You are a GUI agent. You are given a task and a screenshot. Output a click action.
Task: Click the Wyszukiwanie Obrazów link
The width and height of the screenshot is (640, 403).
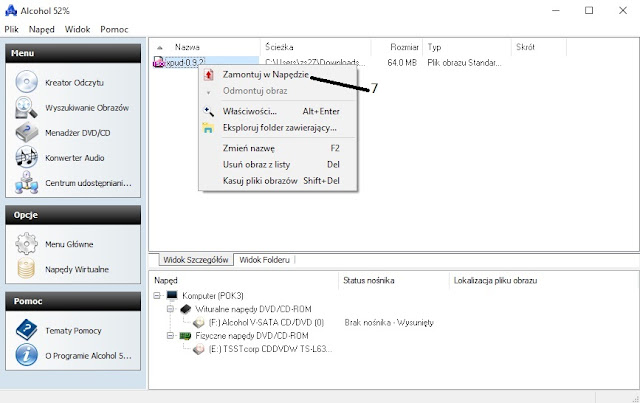(x=87, y=108)
